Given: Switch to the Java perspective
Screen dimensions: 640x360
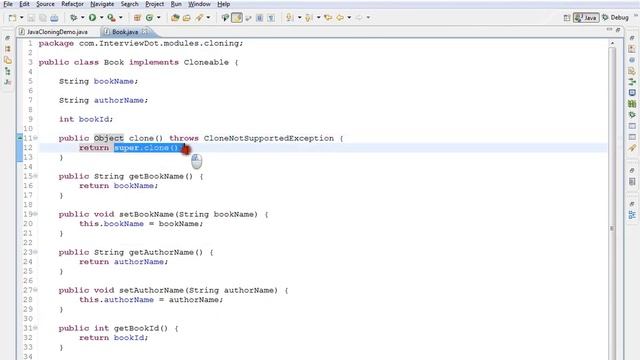Looking at the screenshot, I should point(586,18).
